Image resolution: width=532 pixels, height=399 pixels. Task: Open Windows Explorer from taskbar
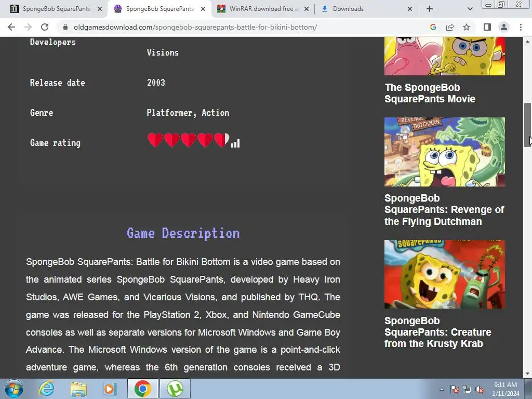78,389
